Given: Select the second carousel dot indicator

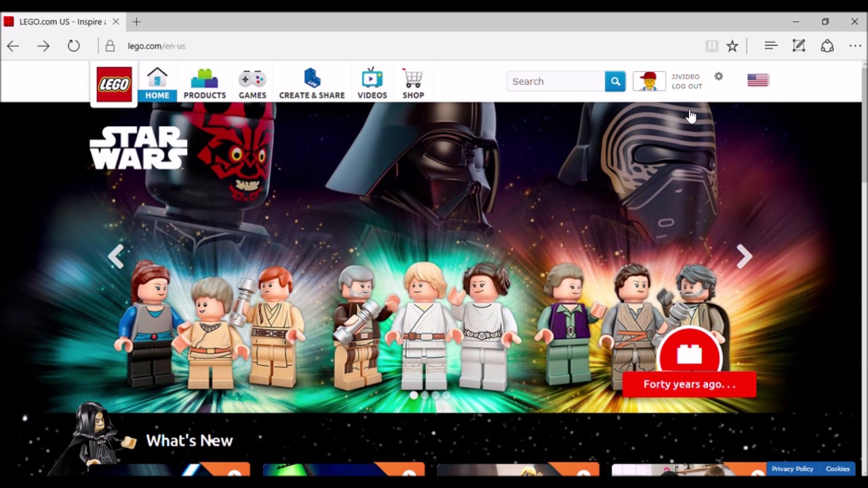Looking at the screenshot, I should click(x=425, y=395).
